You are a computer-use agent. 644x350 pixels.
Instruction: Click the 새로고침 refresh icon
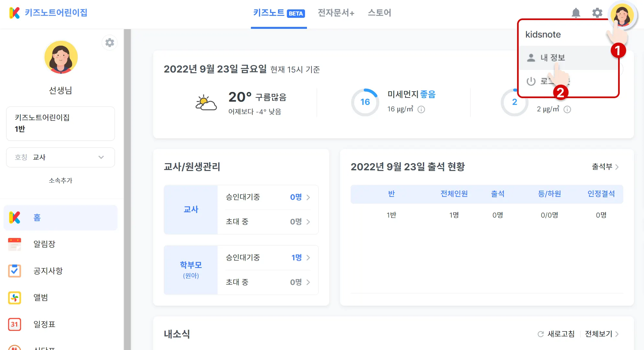click(x=540, y=334)
